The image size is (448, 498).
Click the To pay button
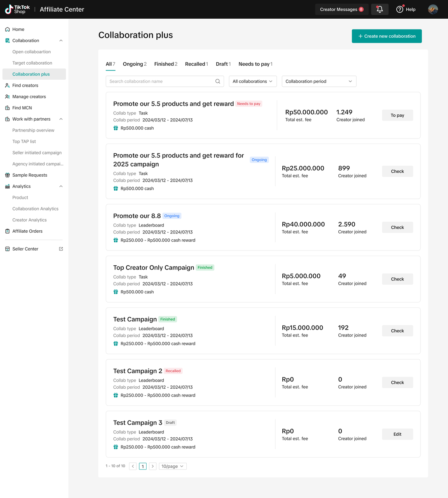[397, 115]
